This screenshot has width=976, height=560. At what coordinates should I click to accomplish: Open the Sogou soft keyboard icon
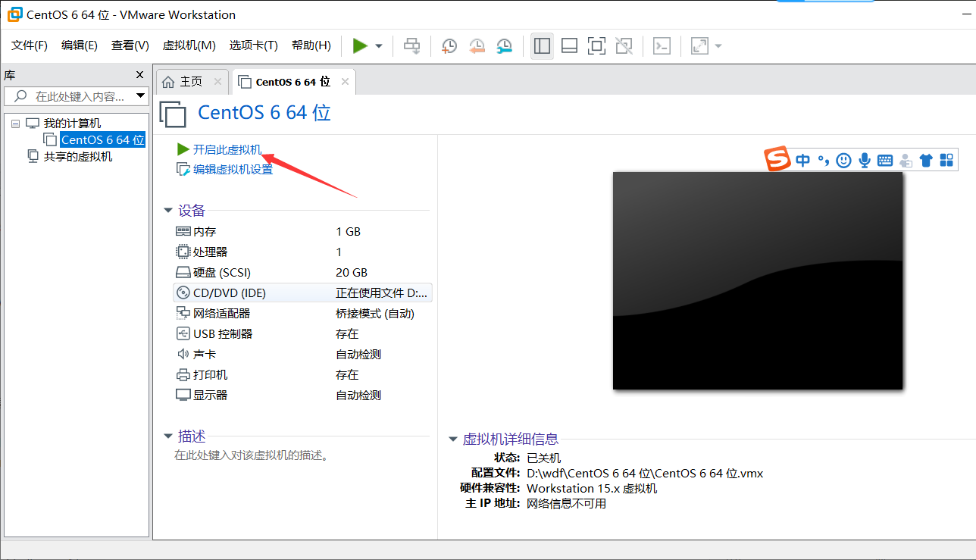coord(885,160)
